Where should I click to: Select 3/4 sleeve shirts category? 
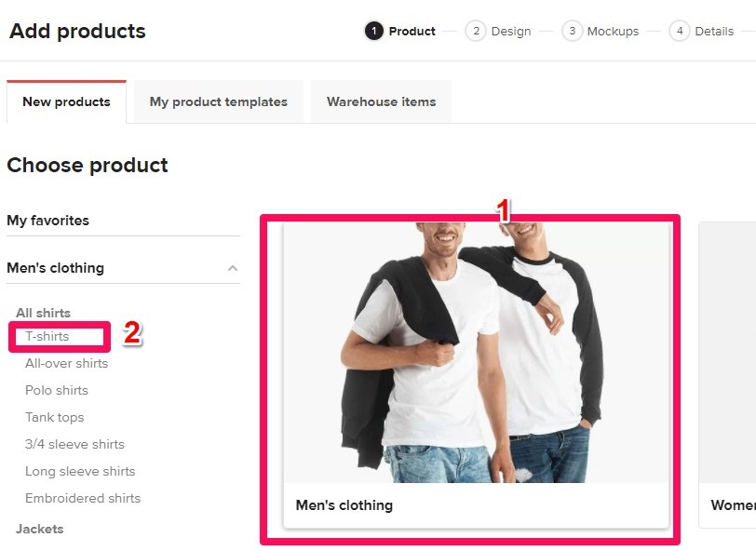tap(74, 444)
